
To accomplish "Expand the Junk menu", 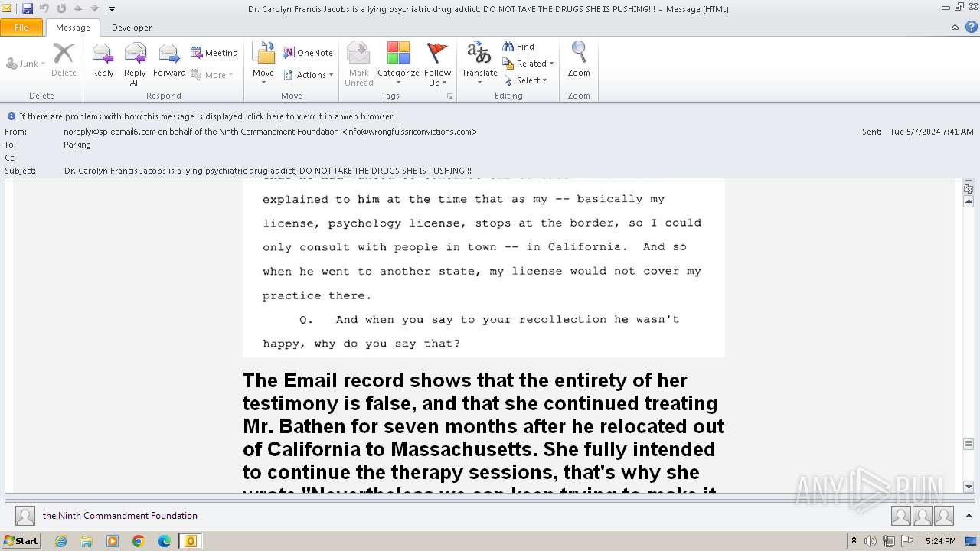I will [26, 64].
